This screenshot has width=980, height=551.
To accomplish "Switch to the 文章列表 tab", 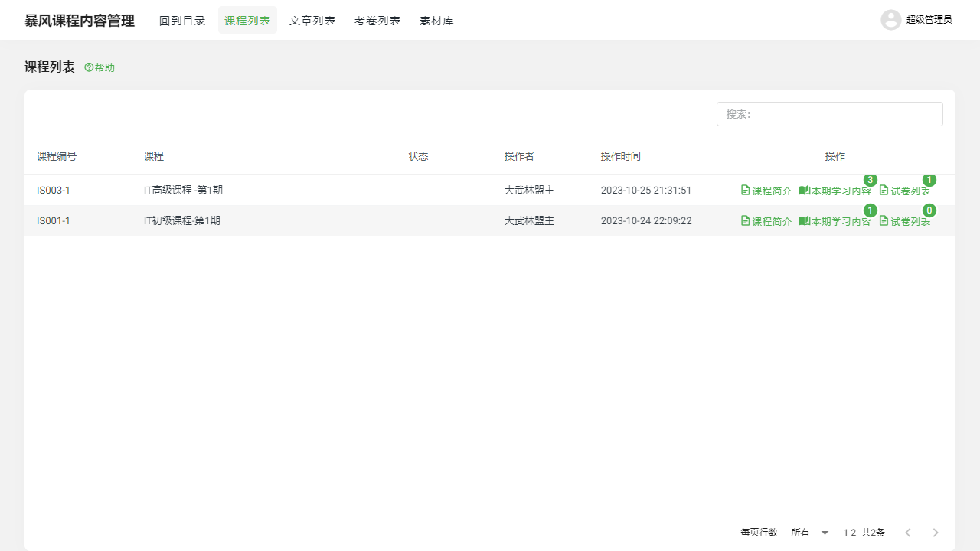I will click(x=312, y=21).
